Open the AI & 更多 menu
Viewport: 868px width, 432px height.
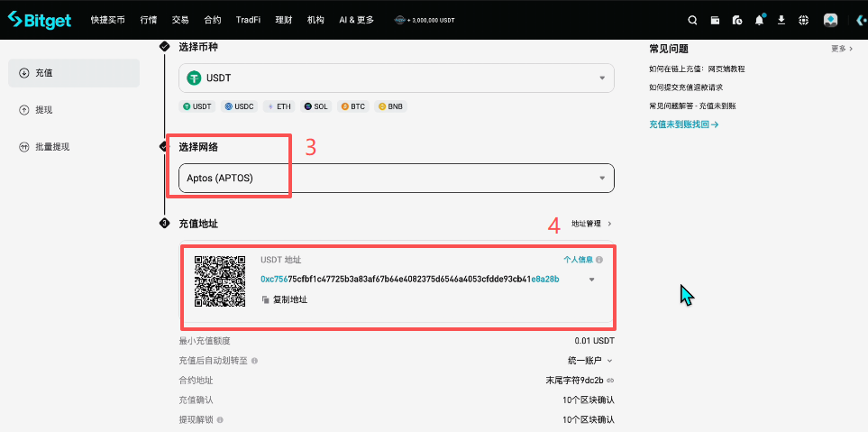pyautogui.click(x=357, y=20)
